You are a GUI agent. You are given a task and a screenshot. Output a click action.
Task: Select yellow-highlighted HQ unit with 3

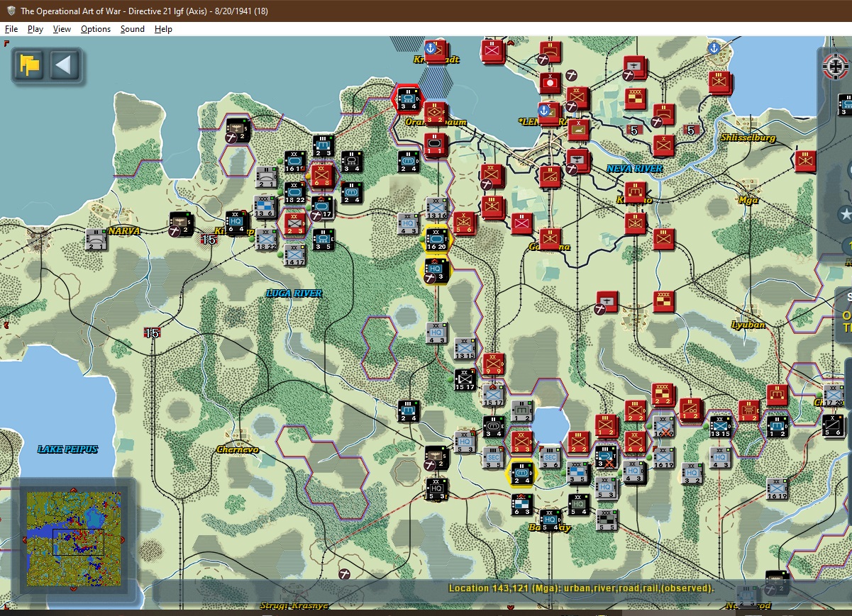click(x=435, y=271)
